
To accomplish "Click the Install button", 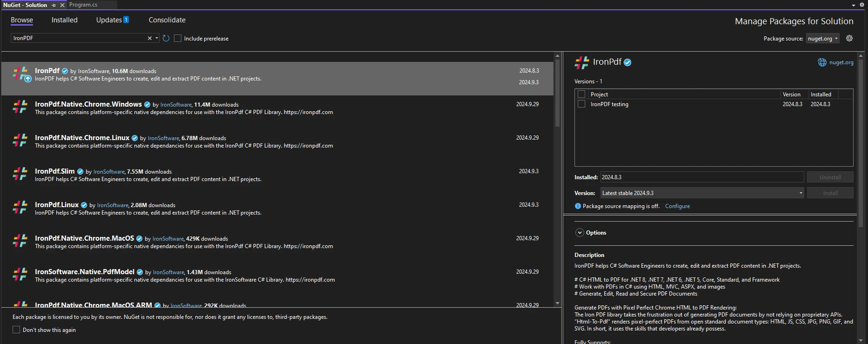I will [830, 193].
